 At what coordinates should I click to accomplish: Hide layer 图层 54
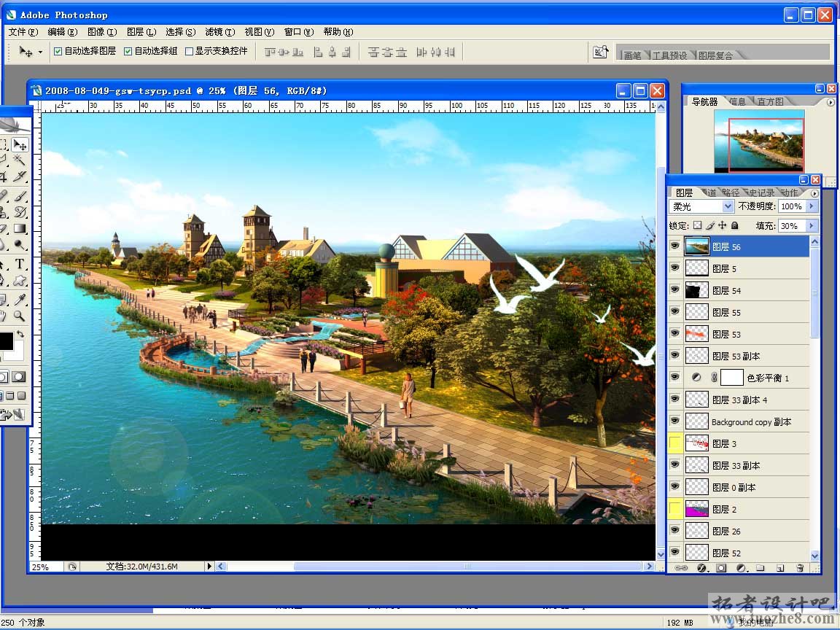point(674,289)
